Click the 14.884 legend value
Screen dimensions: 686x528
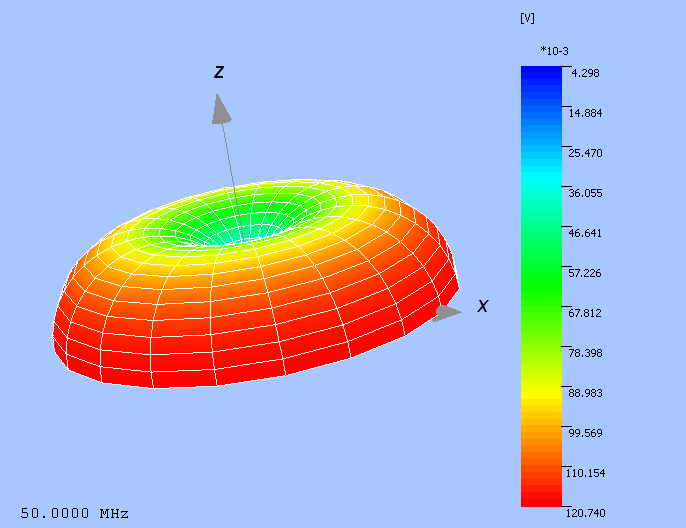tap(585, 113)
